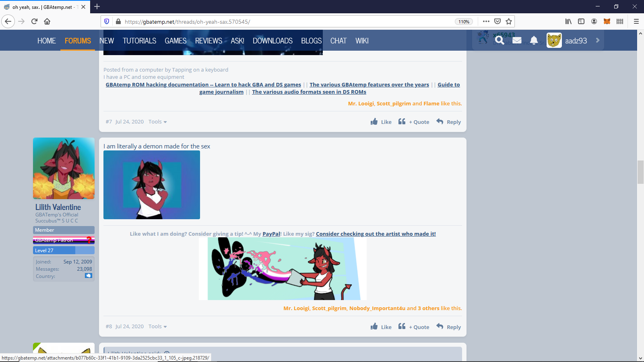Open the TUTORIALS section
The width and height of the screenshot is (644, 362).
click(139, 41)
